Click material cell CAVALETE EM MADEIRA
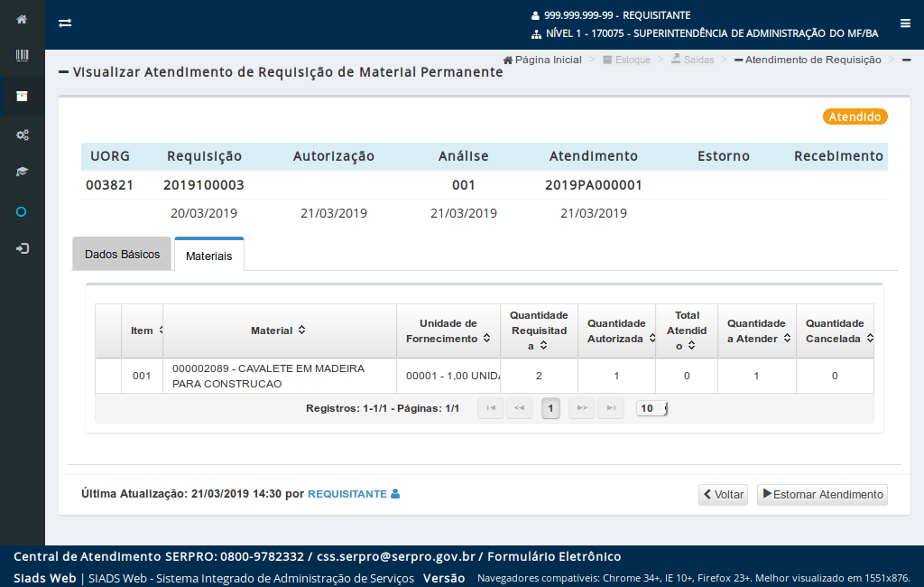 [280, 376]
